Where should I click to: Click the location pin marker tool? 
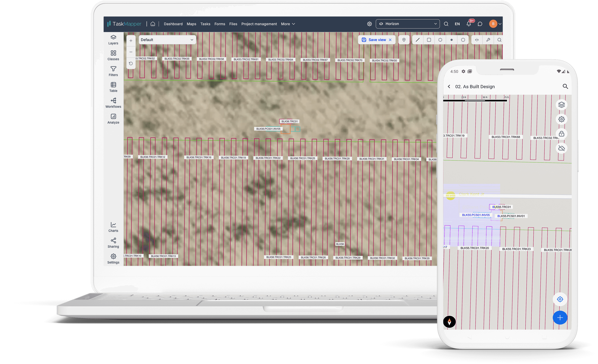pyautogui.click(x=404, y=40)
